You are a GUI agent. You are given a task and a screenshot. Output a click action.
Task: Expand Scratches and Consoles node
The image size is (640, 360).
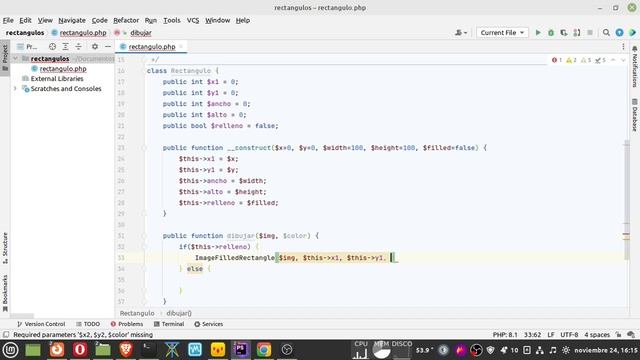pyautogui.click(x=16, y=89)
